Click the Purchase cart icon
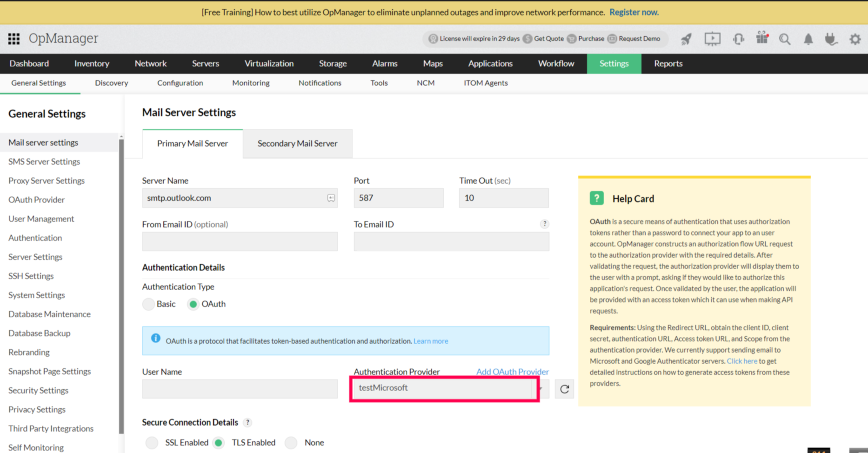868x453 pixels. point(572,39)
